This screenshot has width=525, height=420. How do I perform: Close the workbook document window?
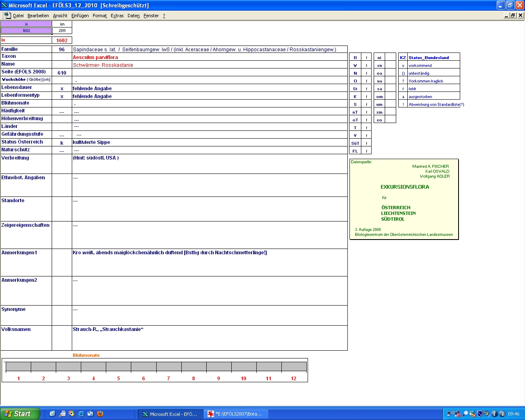point(520,15)
